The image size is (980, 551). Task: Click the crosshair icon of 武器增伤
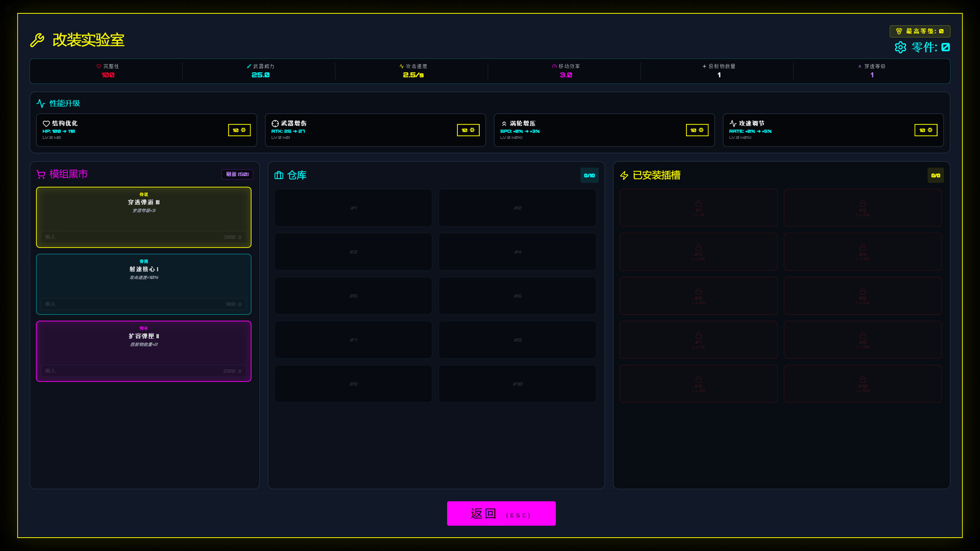[275, 123]
